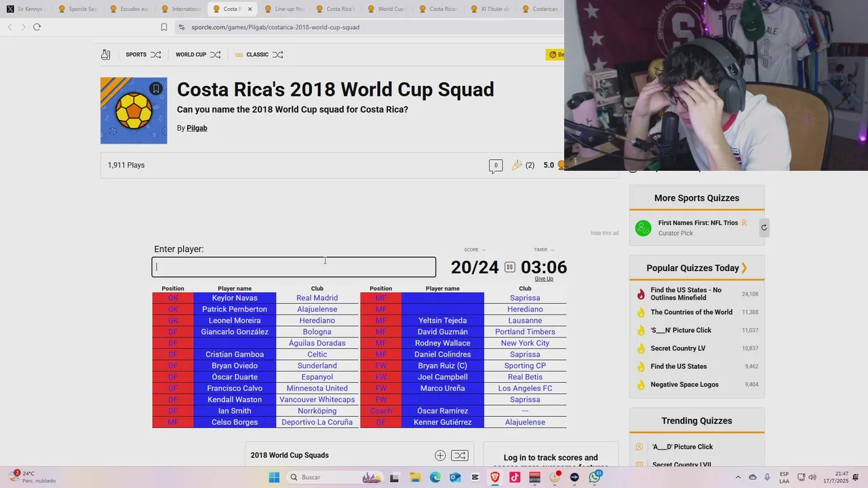
Task: Expand Popular Quizzes Today arrow
Action: (744, 268)
